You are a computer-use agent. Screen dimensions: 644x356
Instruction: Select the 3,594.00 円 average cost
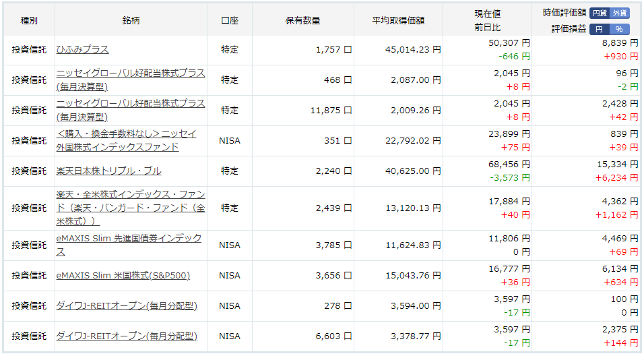416,306
